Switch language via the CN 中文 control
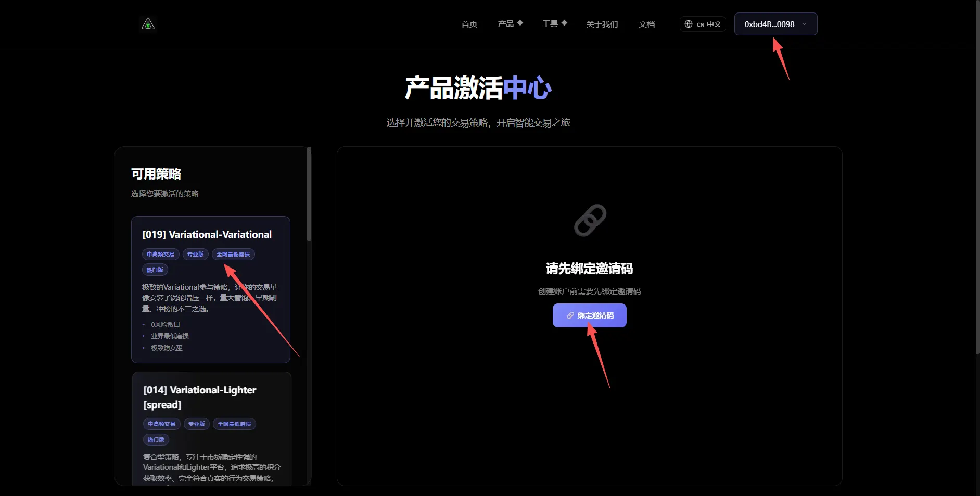The height and width of the screenshot is (496, 980). pos(702,24)
